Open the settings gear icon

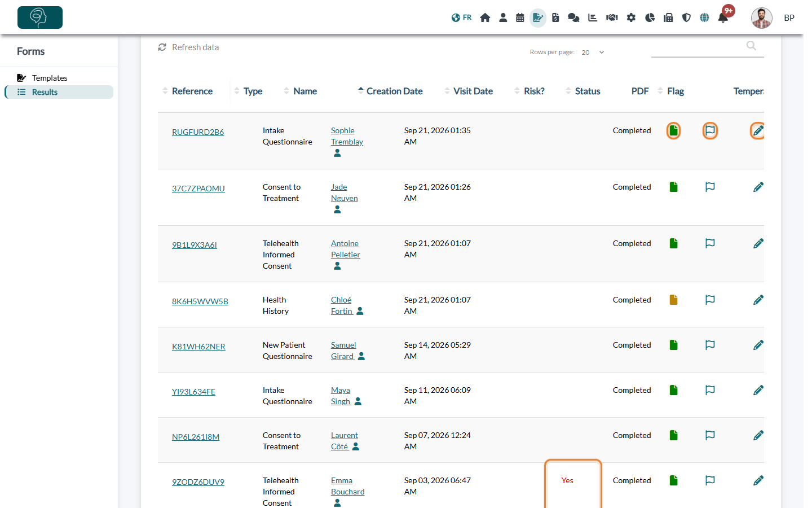[x=631, y=17]
